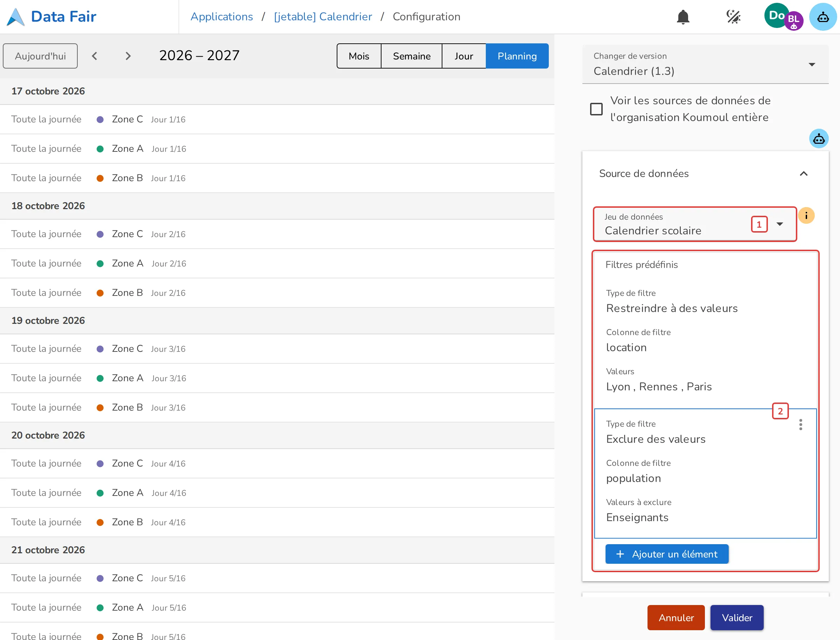
Task: Click the 2026 – 2027 period title
Action: click(x=199, y=56)
